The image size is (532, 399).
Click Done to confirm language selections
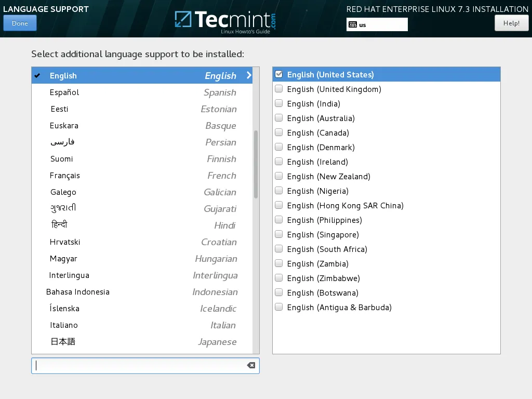20,23
